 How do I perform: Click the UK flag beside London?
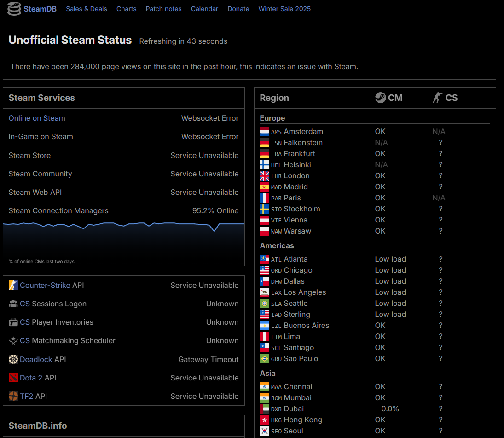click(265, 175)
